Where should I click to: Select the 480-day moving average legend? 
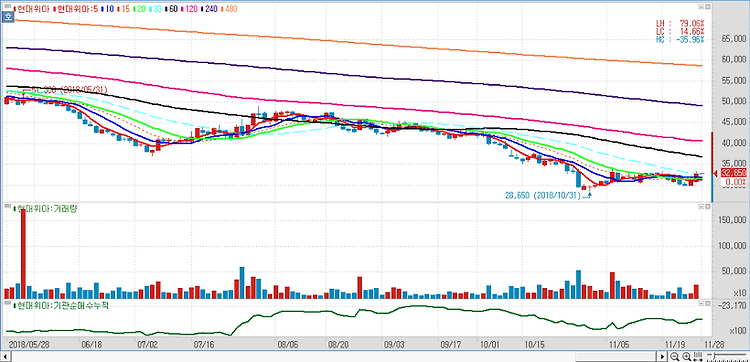[x=229, y=9]
